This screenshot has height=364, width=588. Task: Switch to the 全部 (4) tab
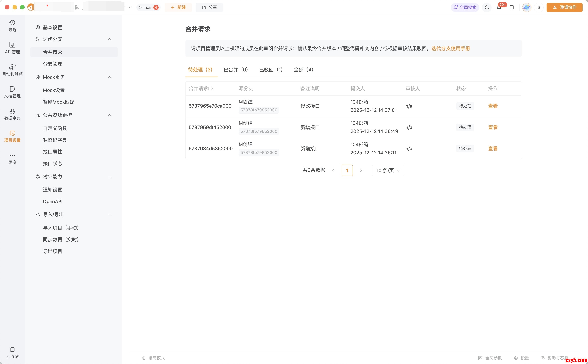click(x=303, y=70)
